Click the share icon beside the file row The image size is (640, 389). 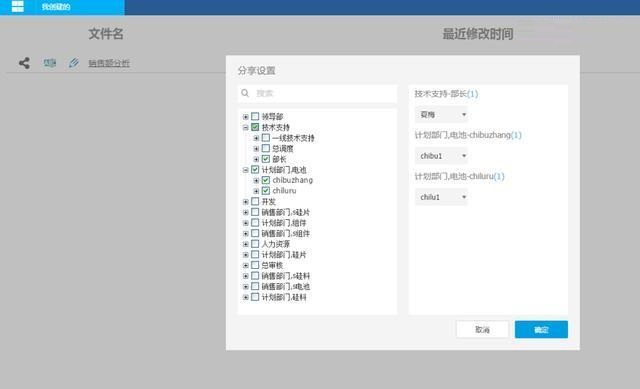click(24, 63)
